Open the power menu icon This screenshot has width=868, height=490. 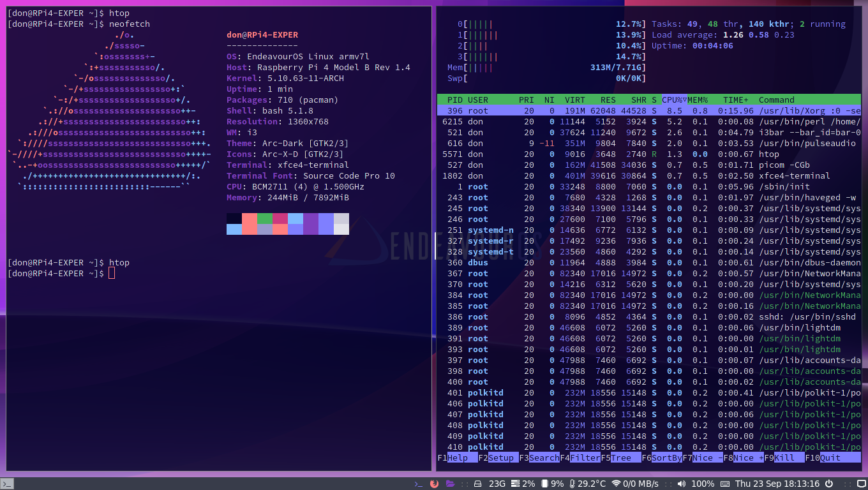tap(829, 484)
